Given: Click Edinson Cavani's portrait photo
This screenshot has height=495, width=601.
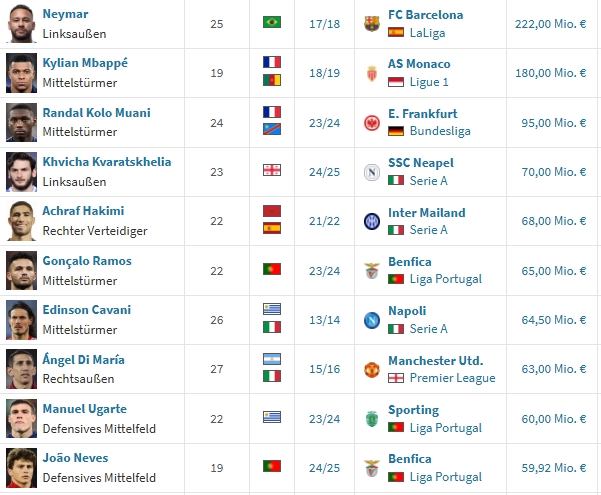Looking at the screenshot, I should click(x=21, y=319).
